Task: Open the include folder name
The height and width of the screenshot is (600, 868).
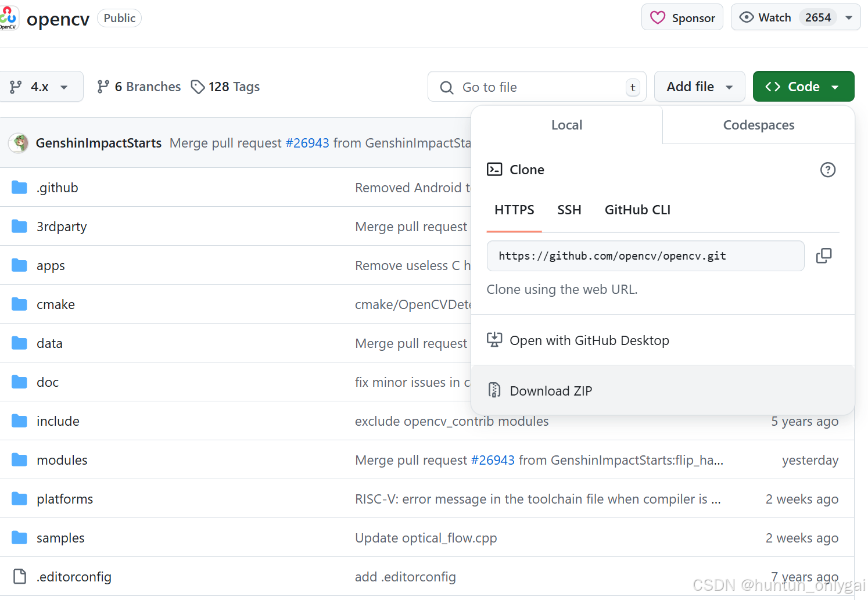Action: (58, 421)
